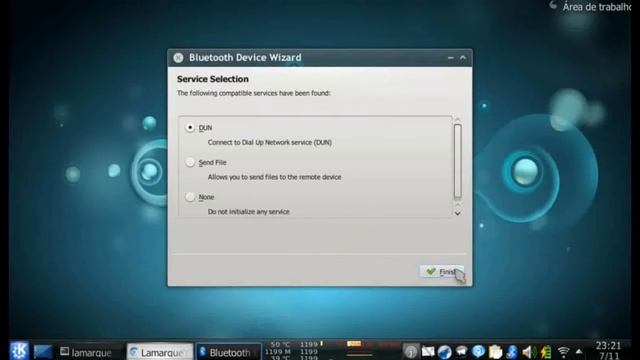Image resolution: width=640 pixels, height=360 pixels.
Task: Open the speaker volume tray icon
Action: (529, 352)
